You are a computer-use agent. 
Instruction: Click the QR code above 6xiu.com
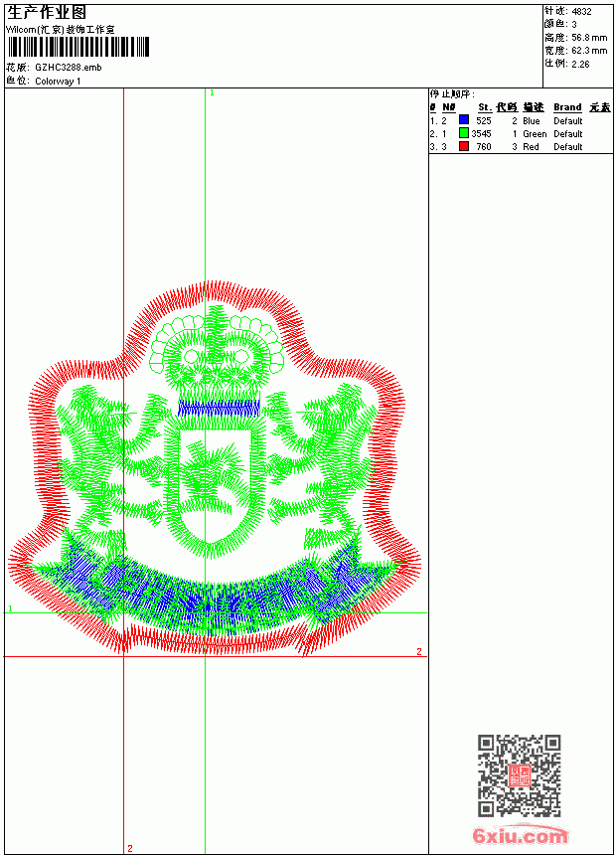coord(520,775)
